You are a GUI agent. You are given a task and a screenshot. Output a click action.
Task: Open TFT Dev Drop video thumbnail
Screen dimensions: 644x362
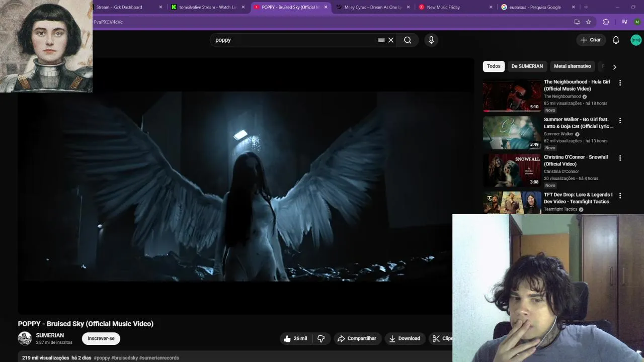[x=512, y=203]
